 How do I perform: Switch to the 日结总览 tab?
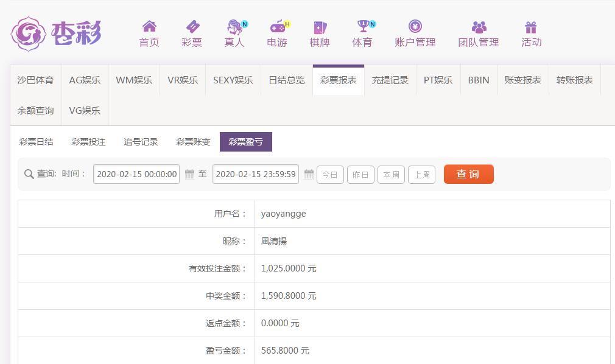[287, 80]
